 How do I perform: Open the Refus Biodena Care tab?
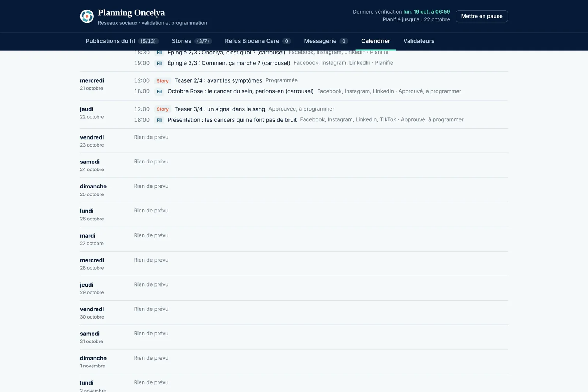[258, 41]
